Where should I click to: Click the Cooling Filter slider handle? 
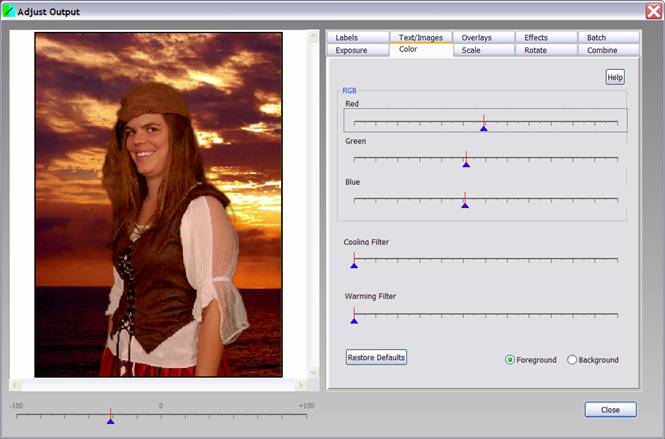coord(354,266)
